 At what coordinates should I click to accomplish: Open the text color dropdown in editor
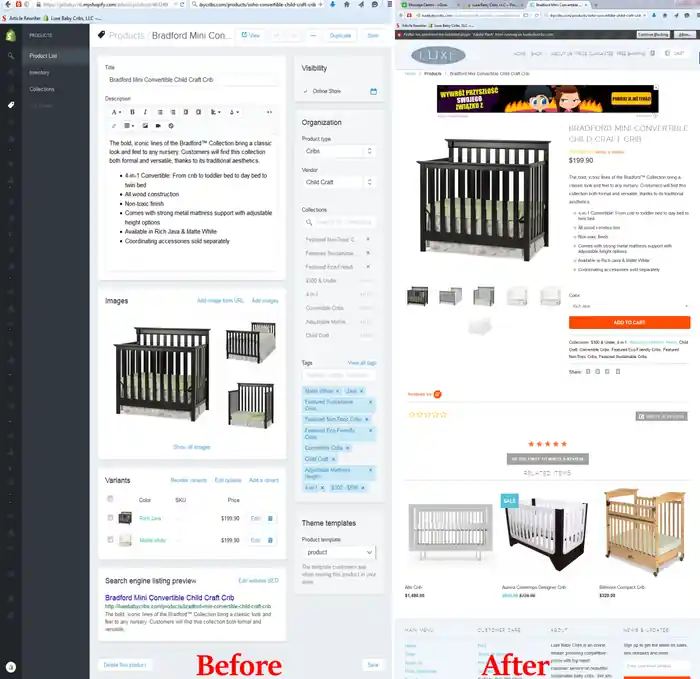(x=234, y=112)
